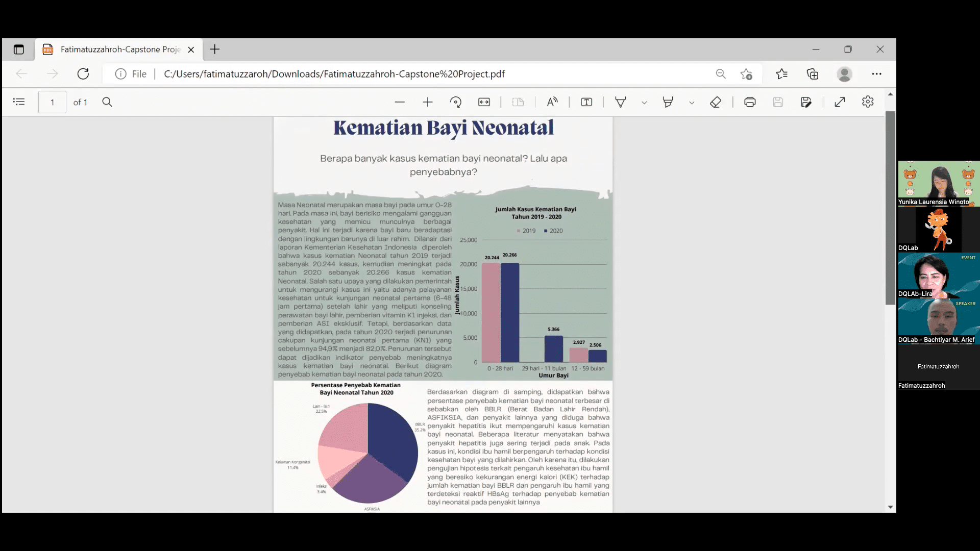Start Read aloud for this PDF
Screen dimensions: 980x551
[552, 102]
